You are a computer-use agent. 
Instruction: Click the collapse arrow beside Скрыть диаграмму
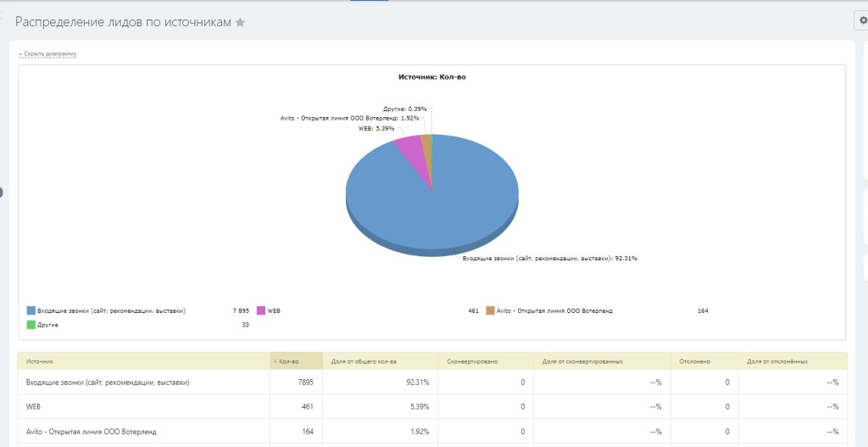click(20, 54)
